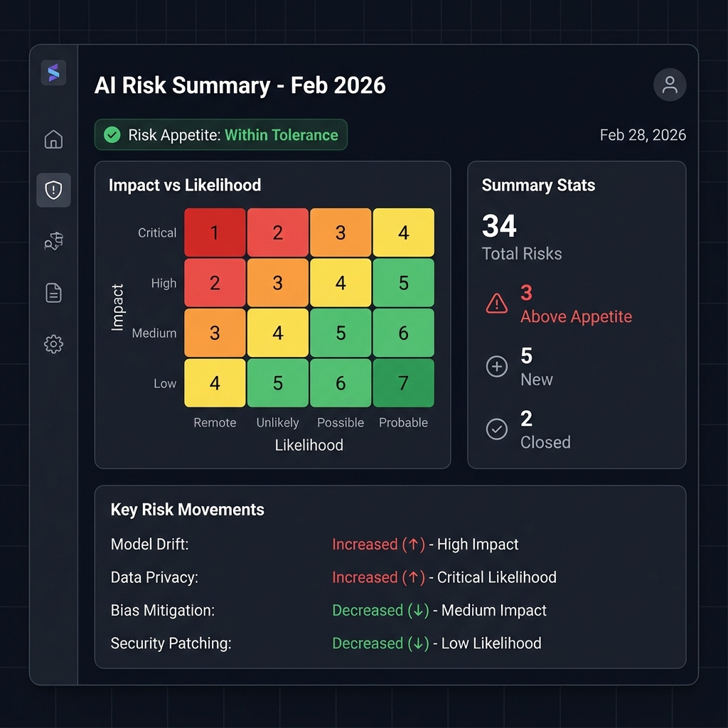Screen dimensions: 728x728
Task: Open the Home icon in the sidebar
Action: click(x=53, y=139)
